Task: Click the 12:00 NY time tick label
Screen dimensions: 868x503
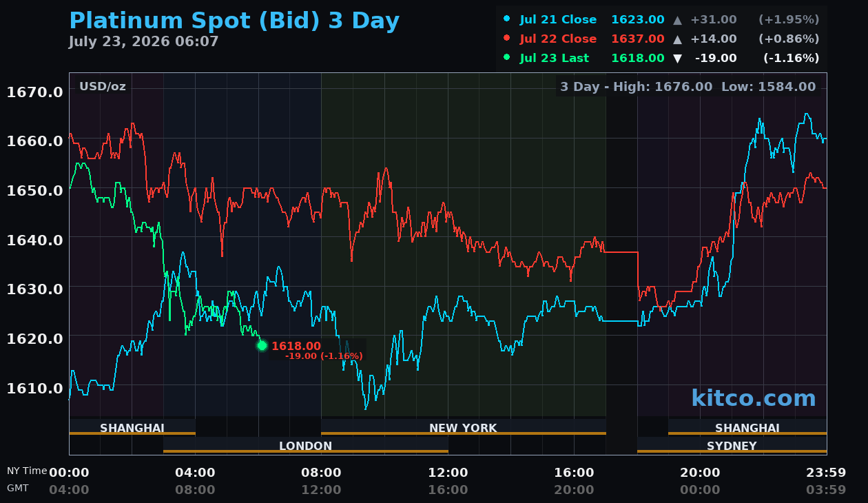Action: pyautogui.click(x=448, y=473)
